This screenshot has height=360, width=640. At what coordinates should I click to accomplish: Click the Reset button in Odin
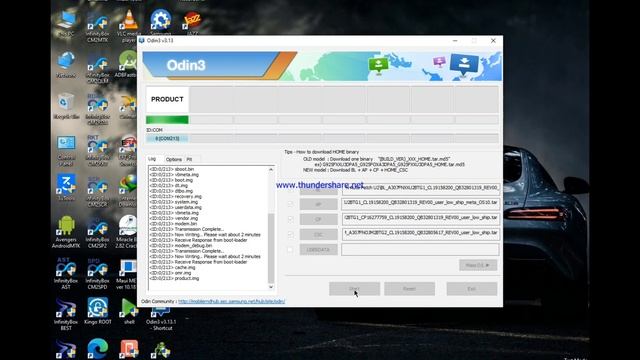click(x=409, y=289)
